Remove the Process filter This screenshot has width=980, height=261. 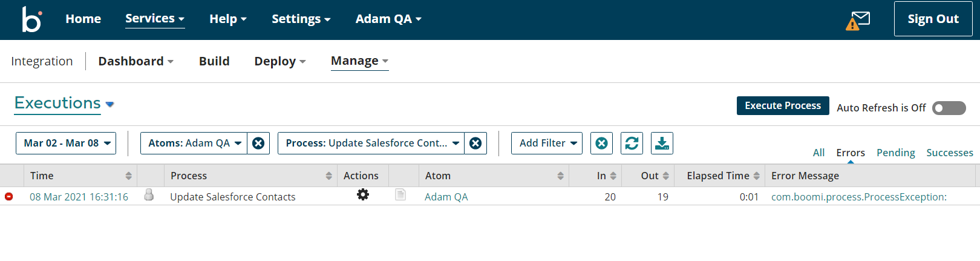click(x=475, y=144)
